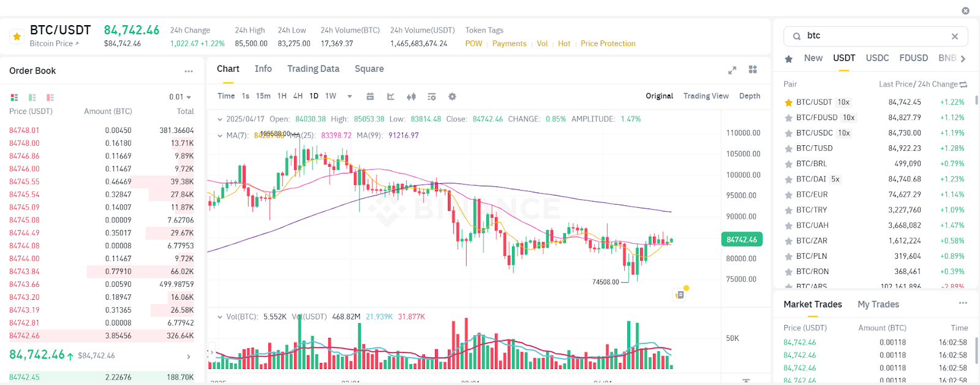Click the calendar date range icon
980x385 pixels.
pos(370,96)
